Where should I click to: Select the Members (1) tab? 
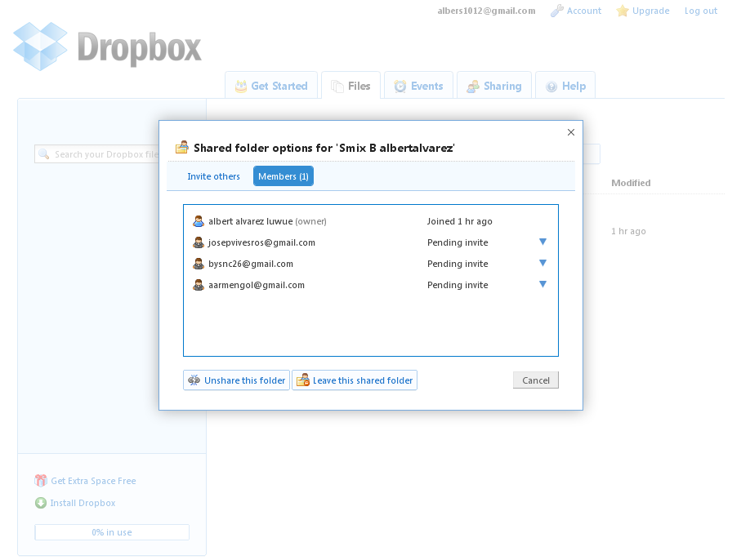click(283, 176)
